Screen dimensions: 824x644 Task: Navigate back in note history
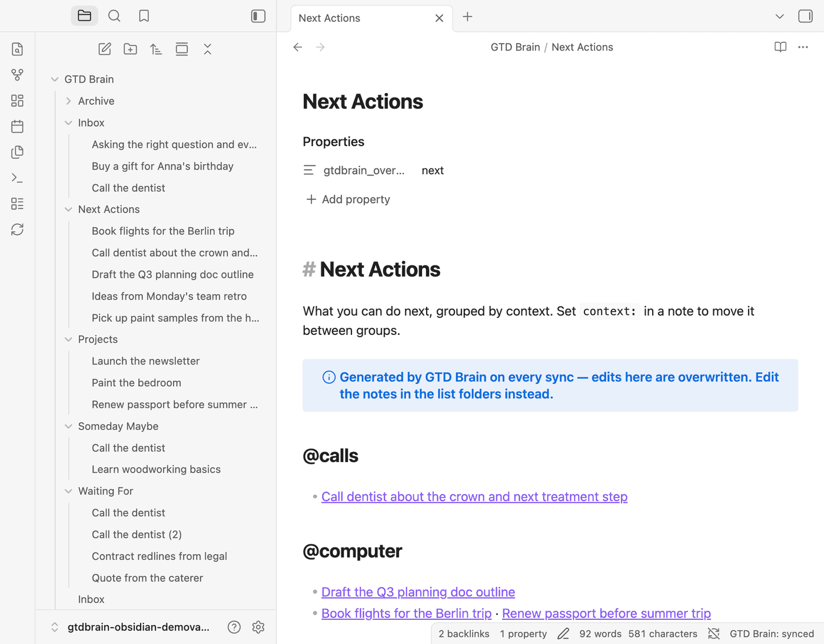tap(298, 47)
